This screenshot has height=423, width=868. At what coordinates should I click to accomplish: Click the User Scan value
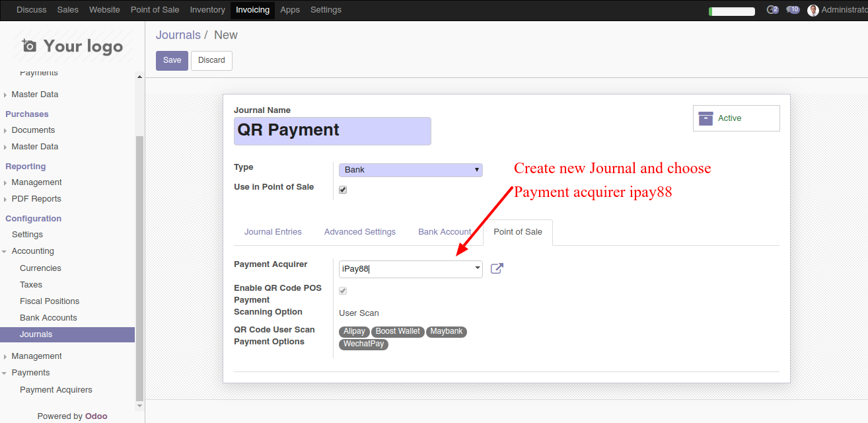[x=359, y=313]
